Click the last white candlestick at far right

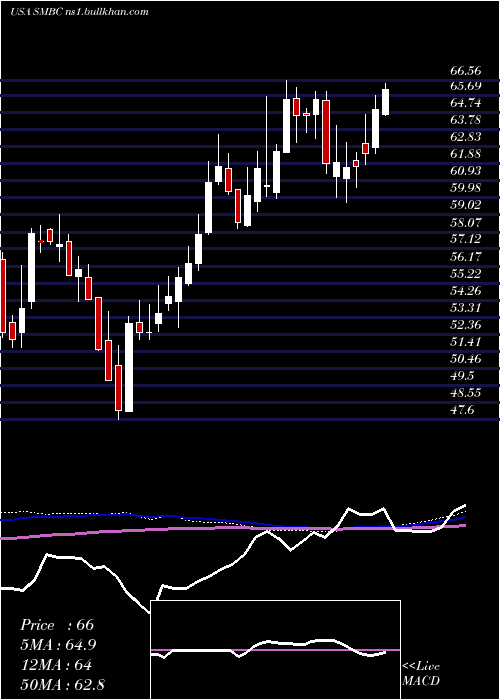(385, 102)
